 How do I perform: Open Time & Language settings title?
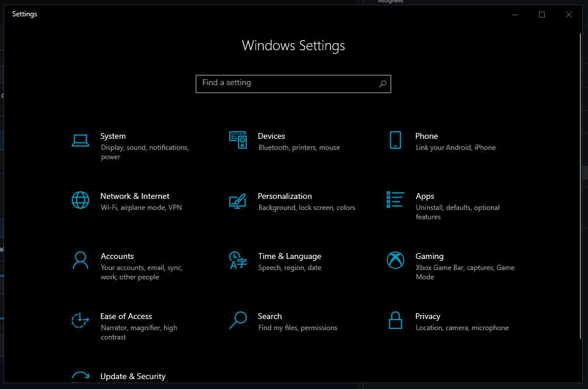[289, 257]
